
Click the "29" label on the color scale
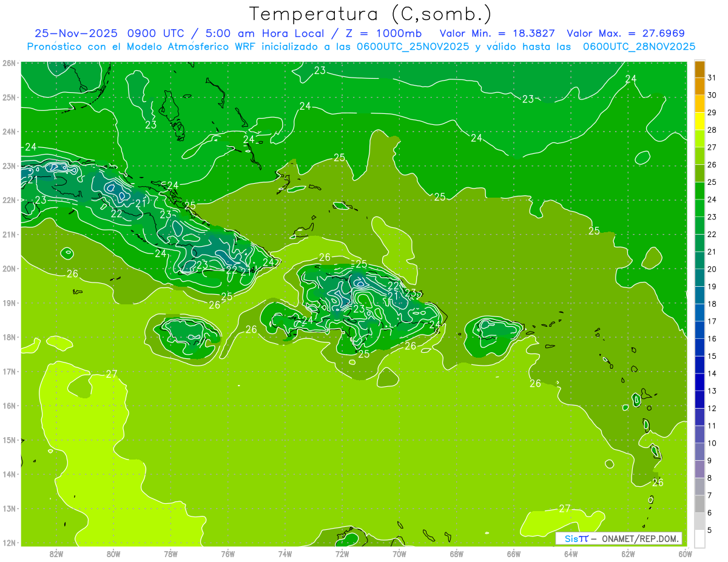tap(712, 112)
